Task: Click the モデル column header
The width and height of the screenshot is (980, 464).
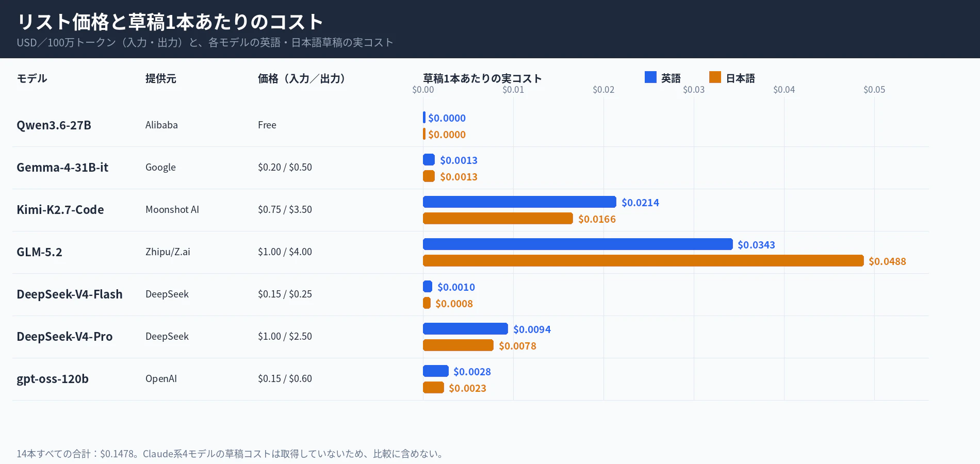Action: [32, 78]
